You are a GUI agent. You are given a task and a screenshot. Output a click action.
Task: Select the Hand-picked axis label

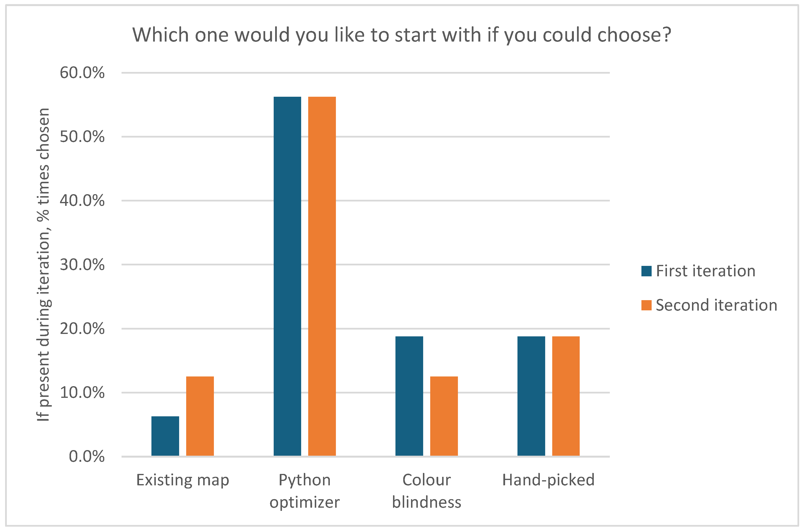coord(548,480)
